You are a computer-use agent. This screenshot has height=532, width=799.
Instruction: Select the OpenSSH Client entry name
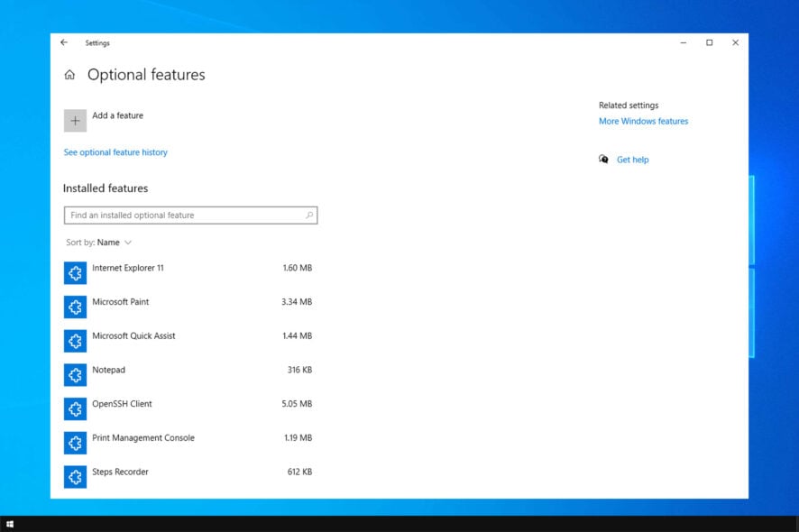click(x=122, y=404)
